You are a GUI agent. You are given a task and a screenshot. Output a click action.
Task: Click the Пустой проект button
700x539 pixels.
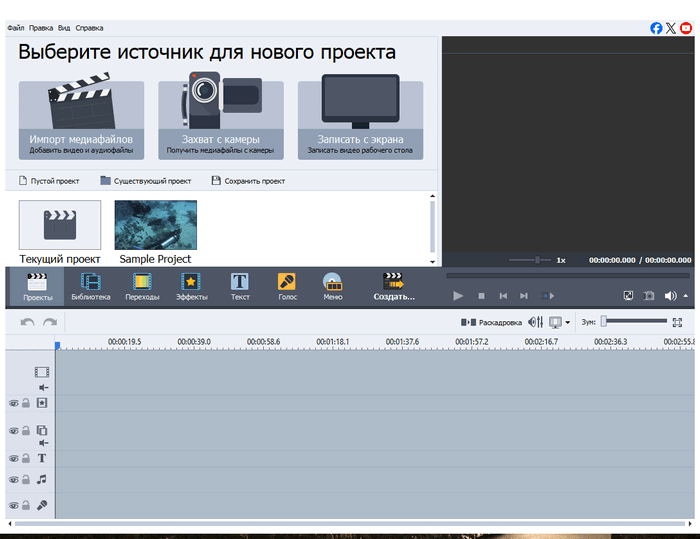[49, 181]
